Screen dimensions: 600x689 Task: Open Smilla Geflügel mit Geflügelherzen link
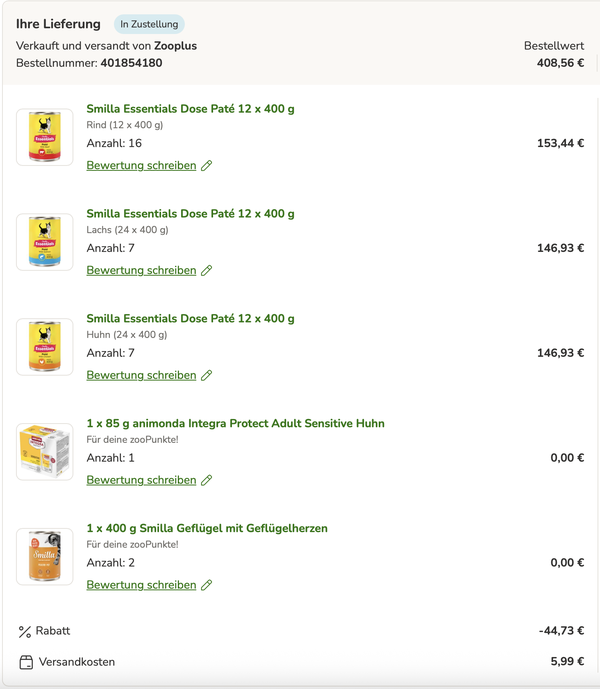click(207, 528)
